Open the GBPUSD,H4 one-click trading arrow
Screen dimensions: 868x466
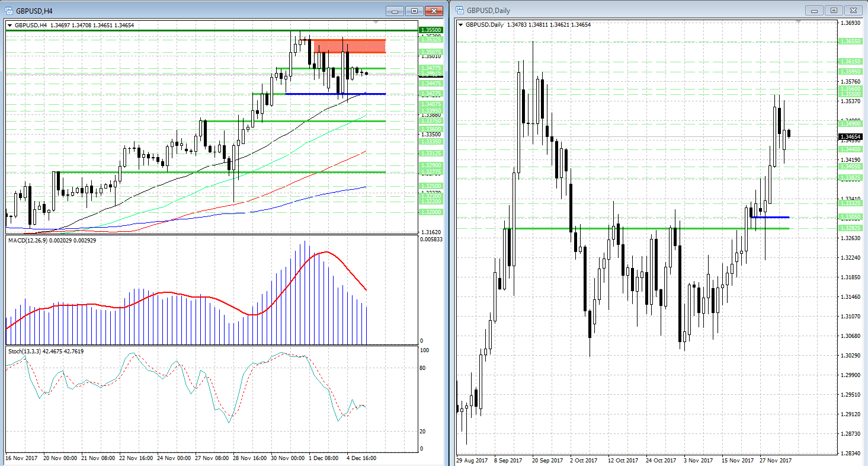pyautogui.click(x=9, y=25)
